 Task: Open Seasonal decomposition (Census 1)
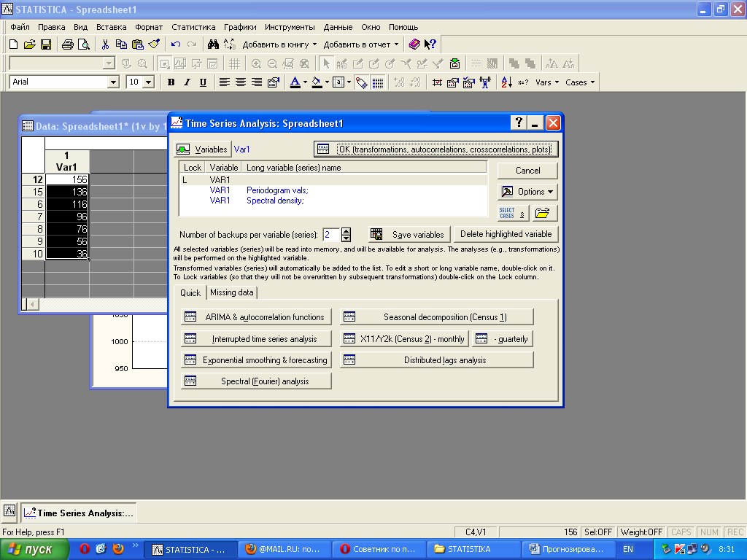[x=437, y=317]
